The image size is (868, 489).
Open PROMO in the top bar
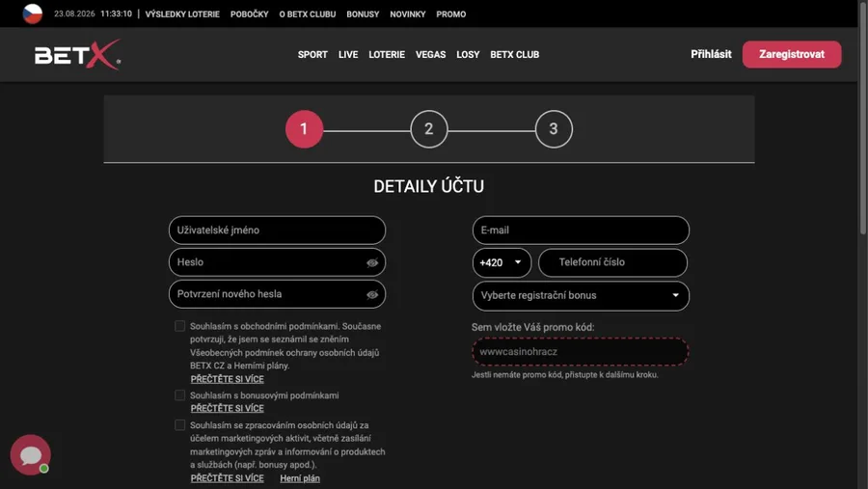coord(451,14)
